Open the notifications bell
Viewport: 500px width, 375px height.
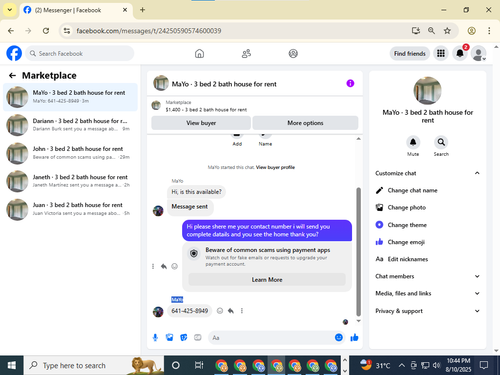point(460,53)
